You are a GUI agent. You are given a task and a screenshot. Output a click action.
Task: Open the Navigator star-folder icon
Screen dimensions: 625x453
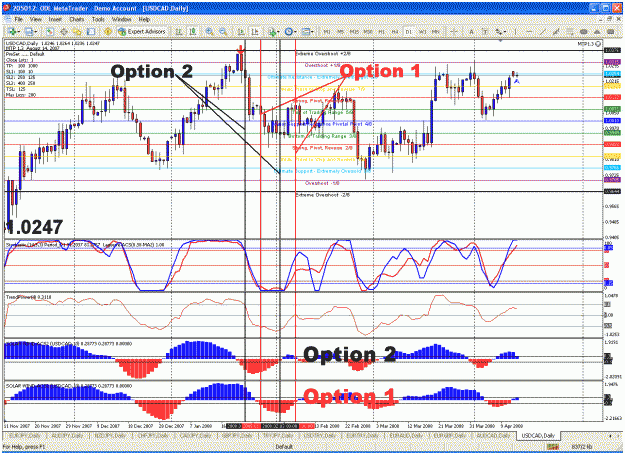77,32
